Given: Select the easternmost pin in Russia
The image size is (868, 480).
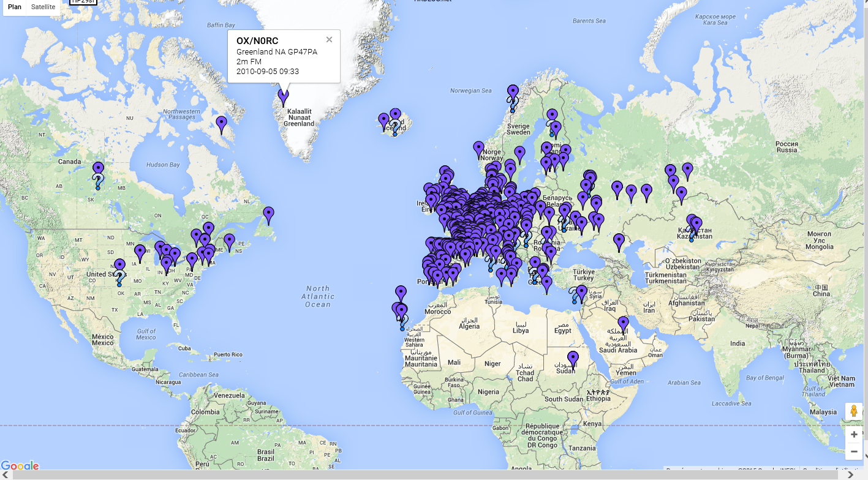Looking at the screenshot, I should [687, 172].
